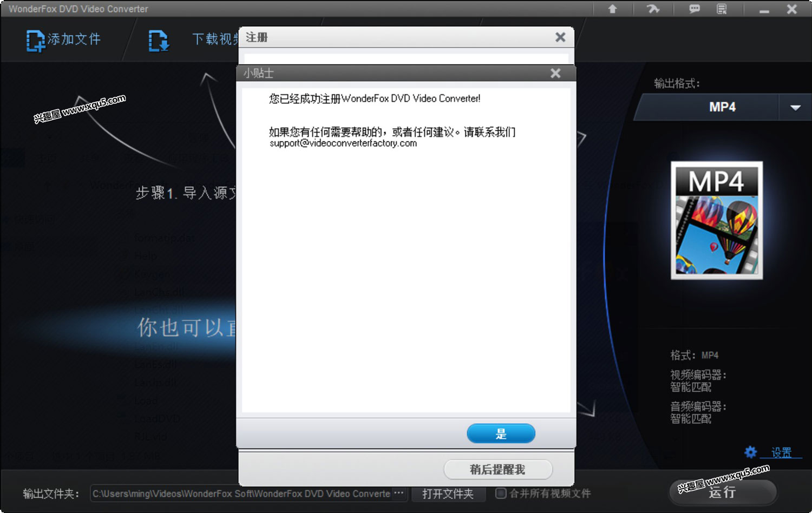Click the 音频编码器 label text

pos(698,406)
